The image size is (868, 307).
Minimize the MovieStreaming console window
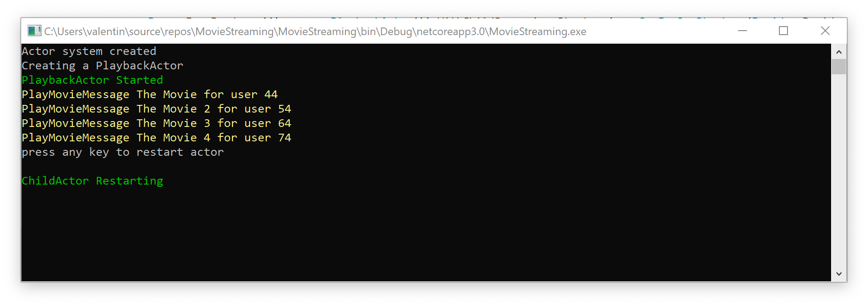[x=743, y=31]
